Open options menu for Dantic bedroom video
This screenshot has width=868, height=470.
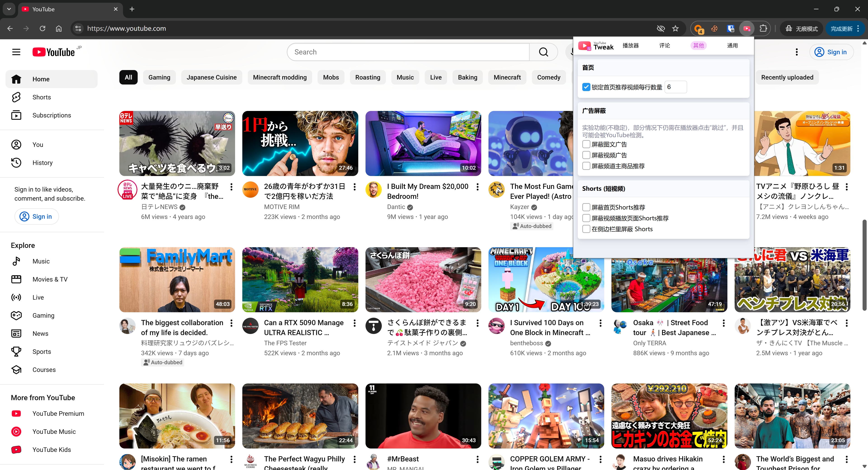point(477,187)
